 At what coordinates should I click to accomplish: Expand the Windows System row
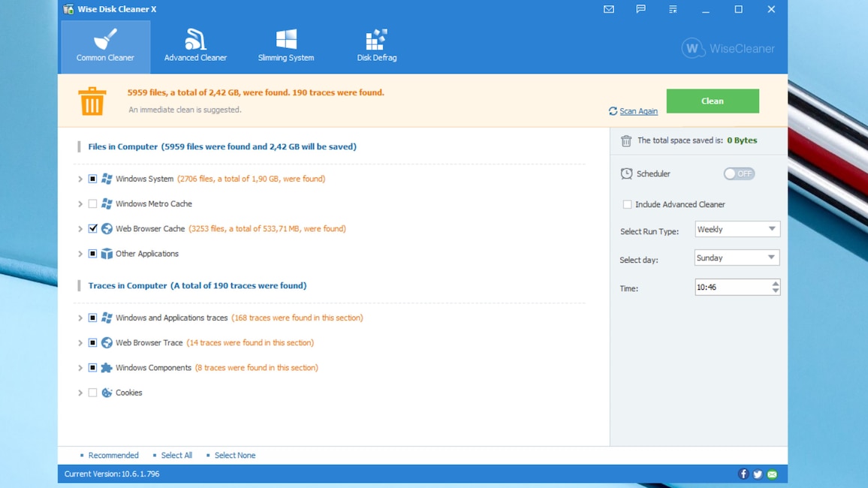tap(80, 179)
